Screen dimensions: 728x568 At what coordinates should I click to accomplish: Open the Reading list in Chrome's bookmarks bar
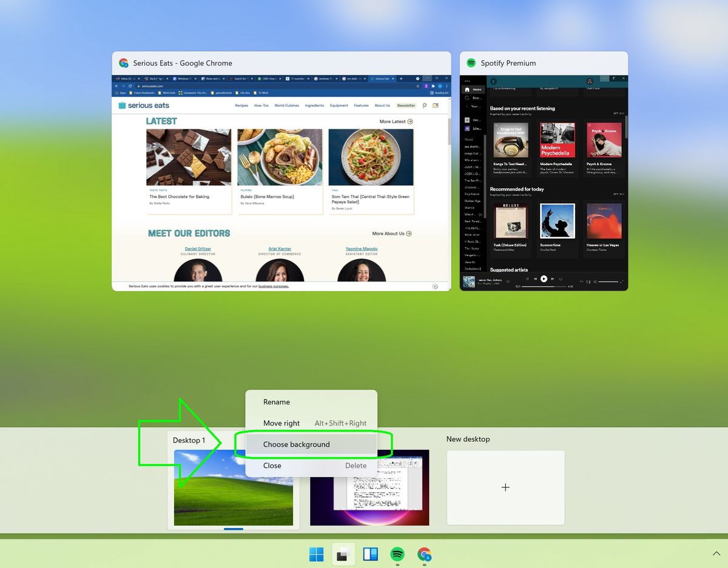click(439, 93)
